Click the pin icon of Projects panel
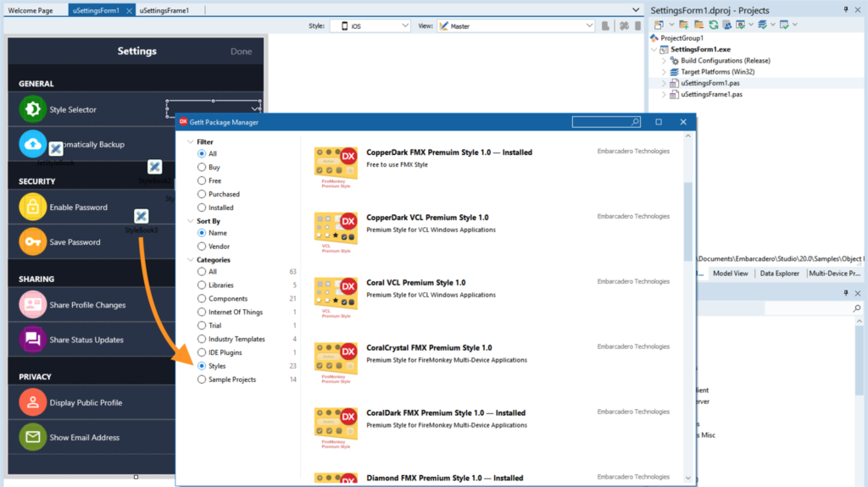The image size is (868, 487). coord(846,9)
